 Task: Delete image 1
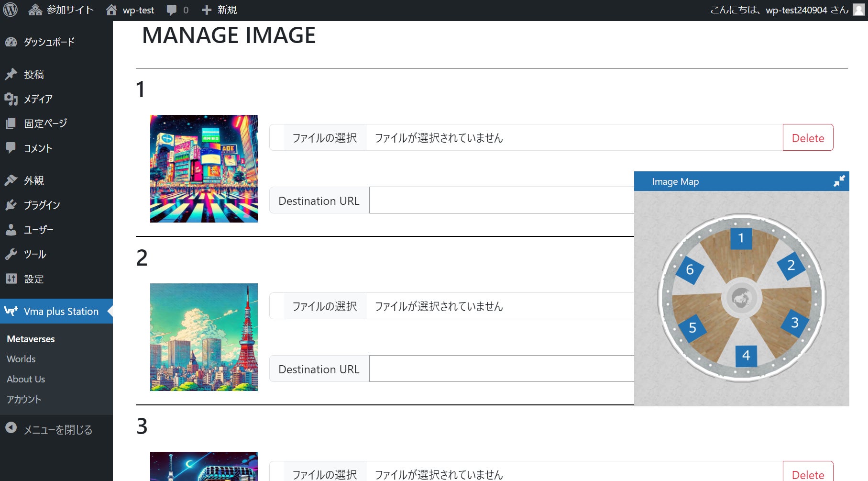808,138
